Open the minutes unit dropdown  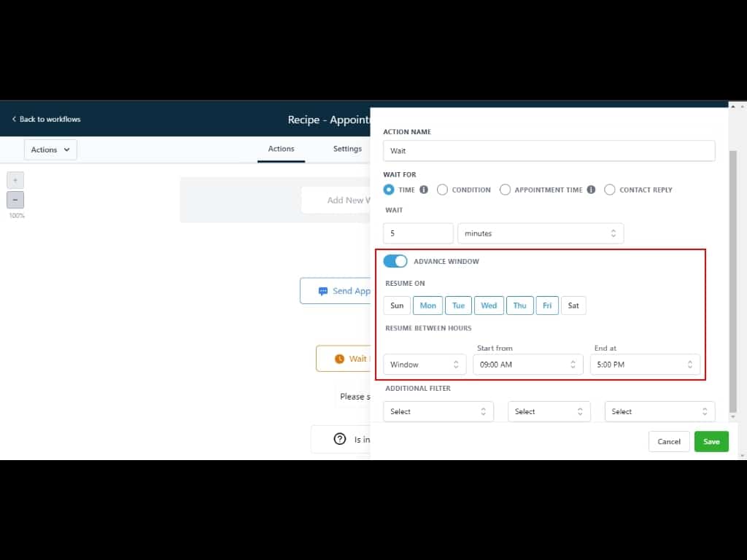(540, 233)
